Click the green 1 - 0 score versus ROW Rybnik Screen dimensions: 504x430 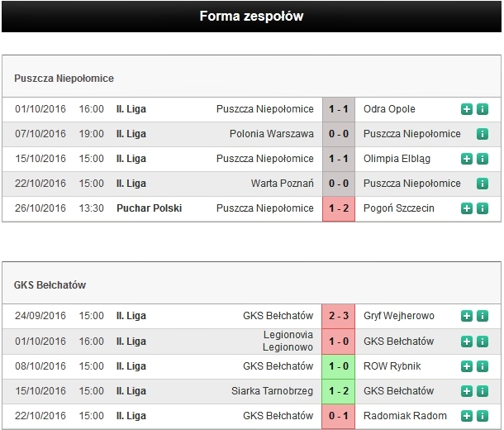point(339,366)
